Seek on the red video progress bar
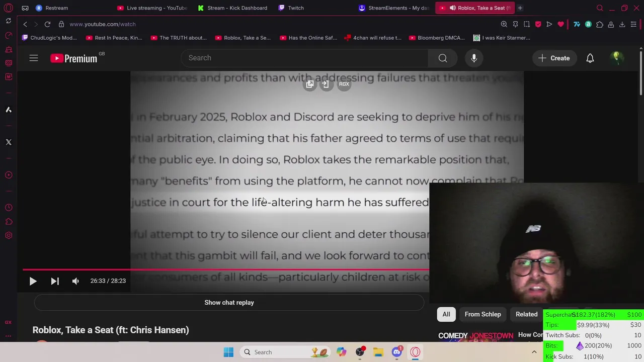Screen dimensions: 644x362 point(225,269)
